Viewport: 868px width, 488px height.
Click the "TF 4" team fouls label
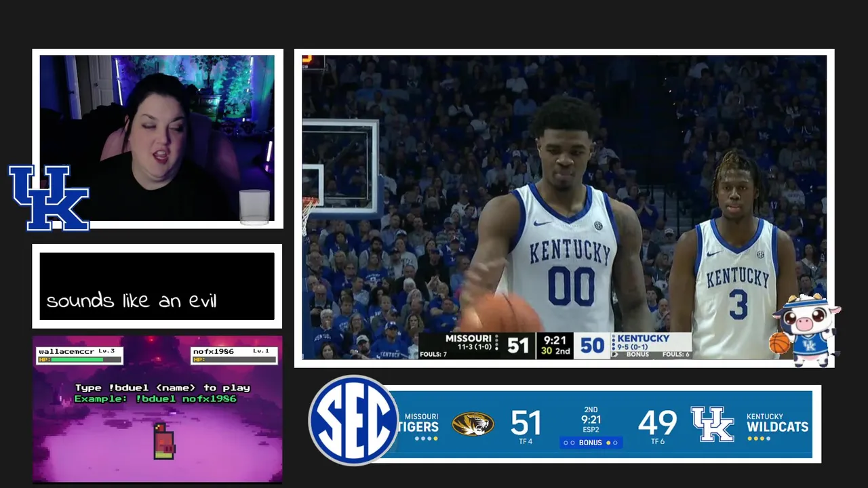(x=526, y=441)
